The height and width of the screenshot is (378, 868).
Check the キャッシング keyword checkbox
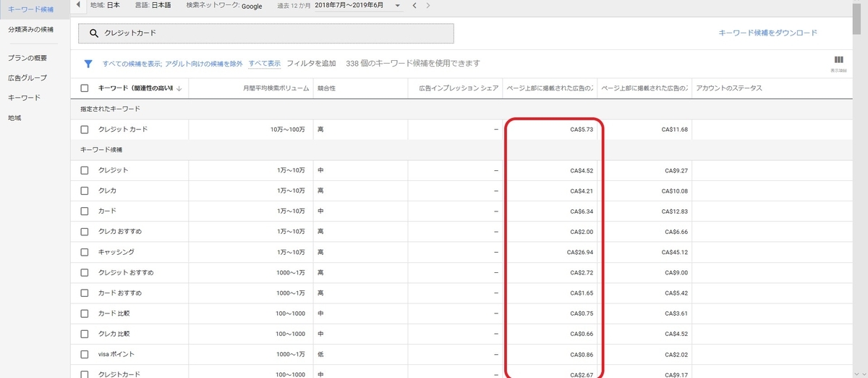[x=85, y=252]
